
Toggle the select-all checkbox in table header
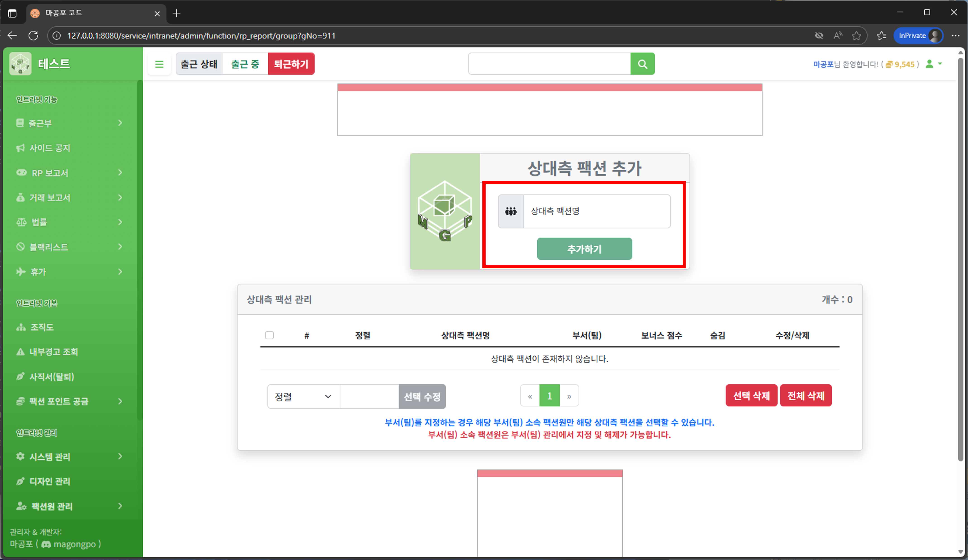[x=269, y=335]
